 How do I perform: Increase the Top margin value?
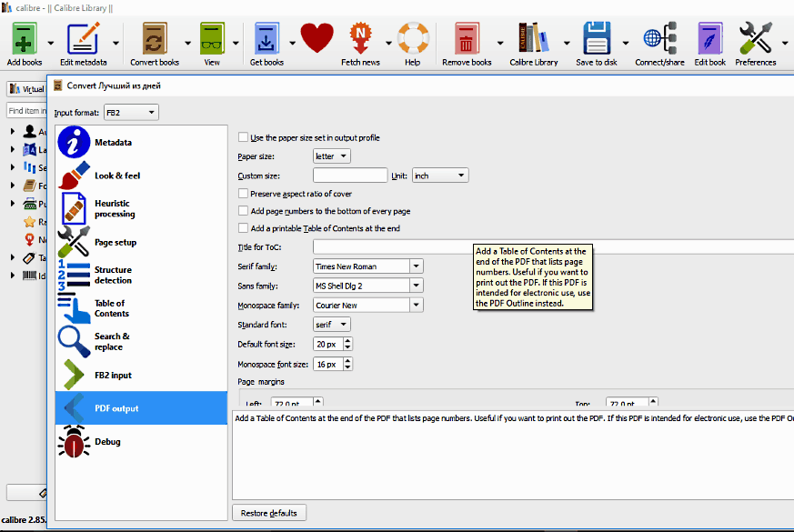click(x=653, y=401)
